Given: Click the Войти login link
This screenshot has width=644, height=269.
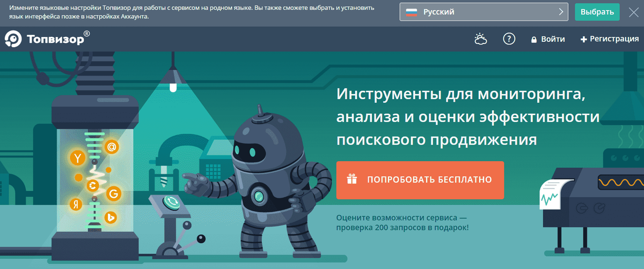Looking at the screenshot, I should [548, 39].
